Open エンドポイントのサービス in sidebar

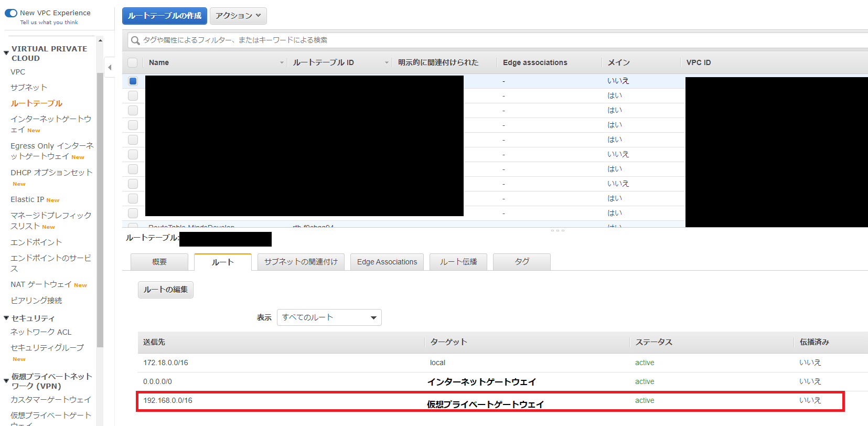[50, 263]
